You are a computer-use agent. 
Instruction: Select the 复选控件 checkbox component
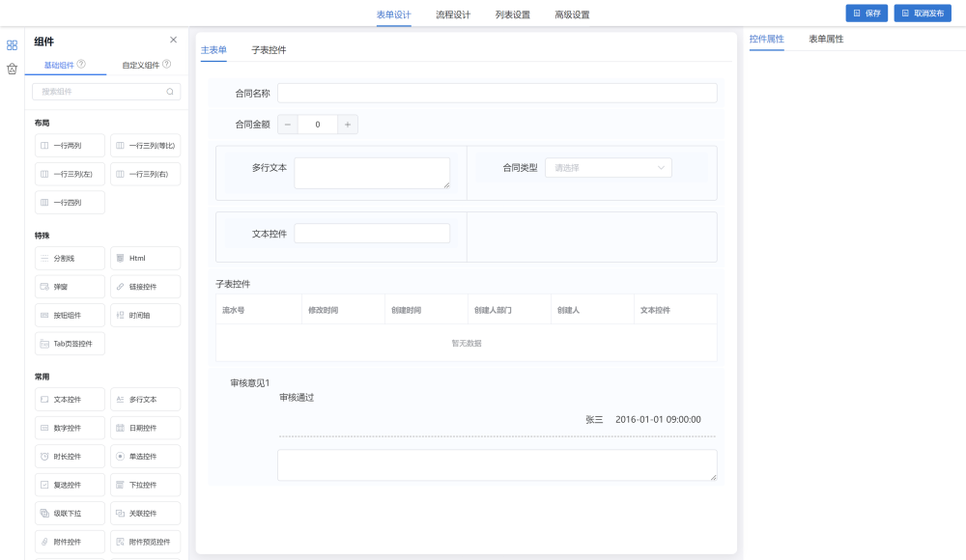pos(70,485)
